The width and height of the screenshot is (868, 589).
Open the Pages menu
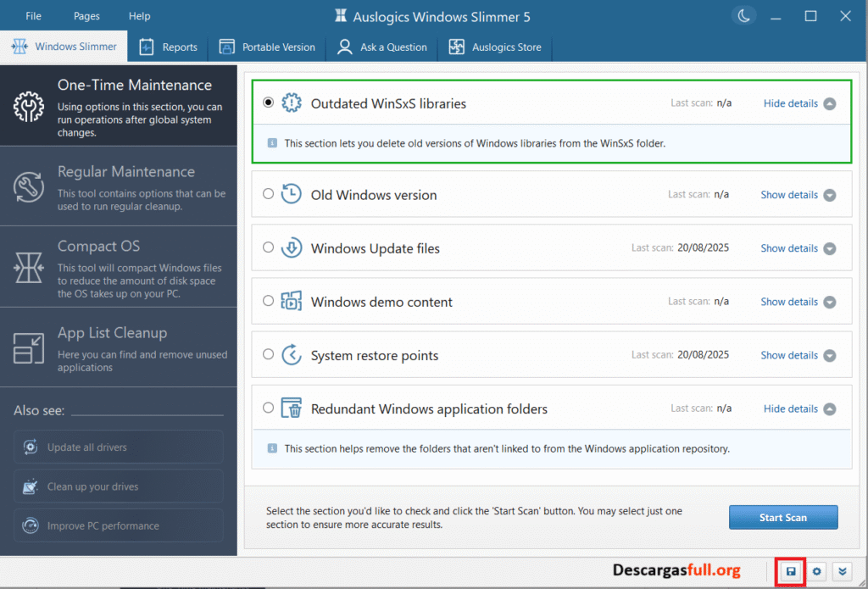(x=86, y=15)
